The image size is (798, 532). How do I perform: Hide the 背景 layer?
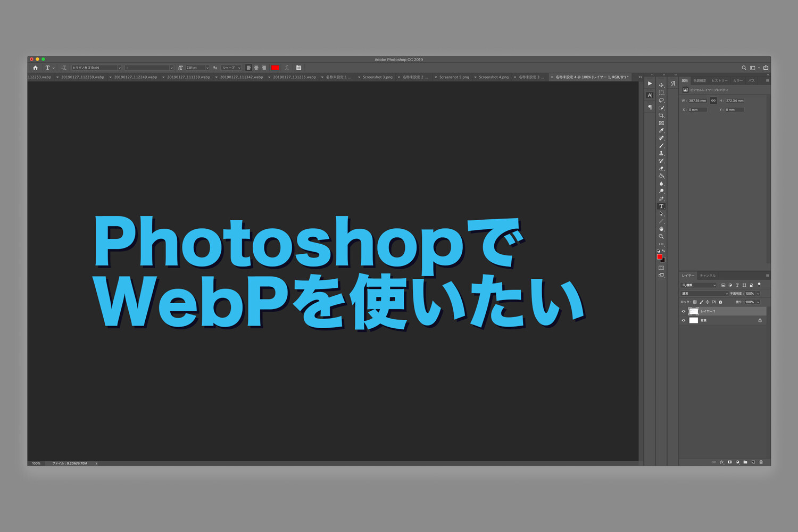click(x=684, y=320)
